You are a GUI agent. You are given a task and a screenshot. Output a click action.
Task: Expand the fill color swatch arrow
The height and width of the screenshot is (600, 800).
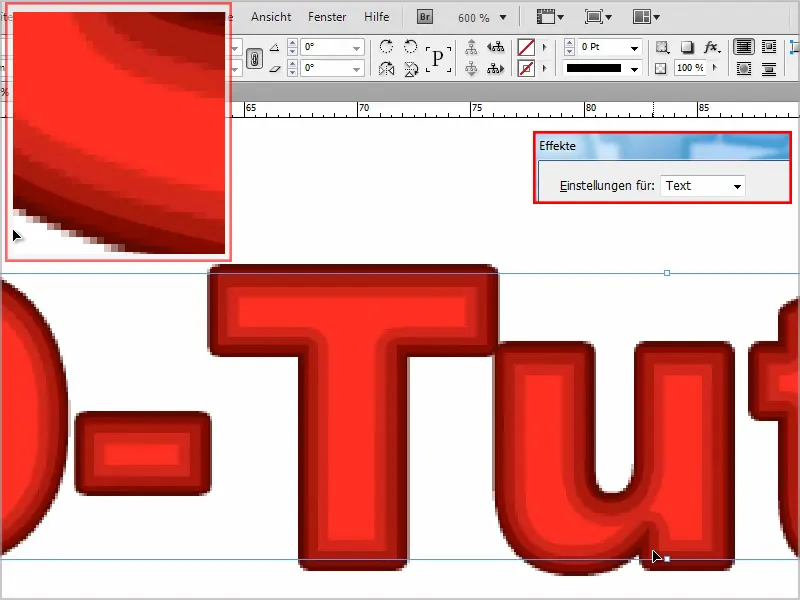[544, 47]
